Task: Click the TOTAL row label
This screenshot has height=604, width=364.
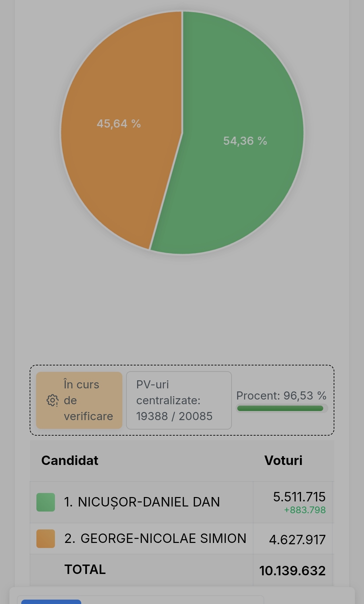Action: (85, 570)
